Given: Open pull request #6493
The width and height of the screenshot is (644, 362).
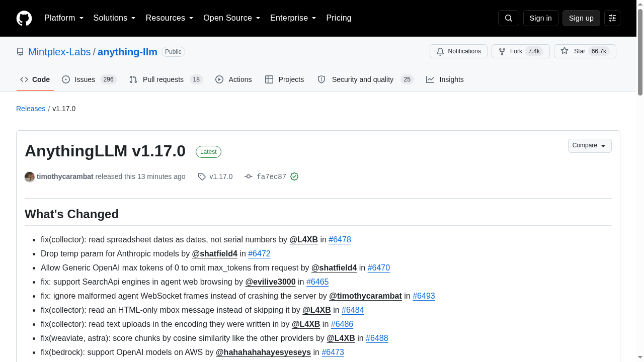Looking at the screenshot, I should click(x=424, y=296).
